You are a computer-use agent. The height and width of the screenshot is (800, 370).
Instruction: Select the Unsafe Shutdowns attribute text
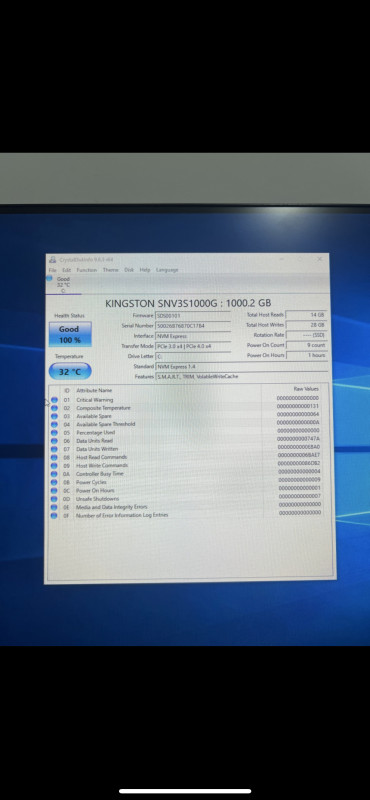pyautogui.click(x=97, y=499)
